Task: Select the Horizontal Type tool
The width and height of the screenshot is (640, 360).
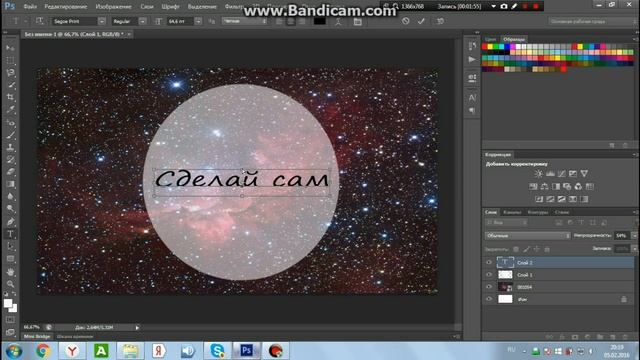Action: (x=10, y=234)
